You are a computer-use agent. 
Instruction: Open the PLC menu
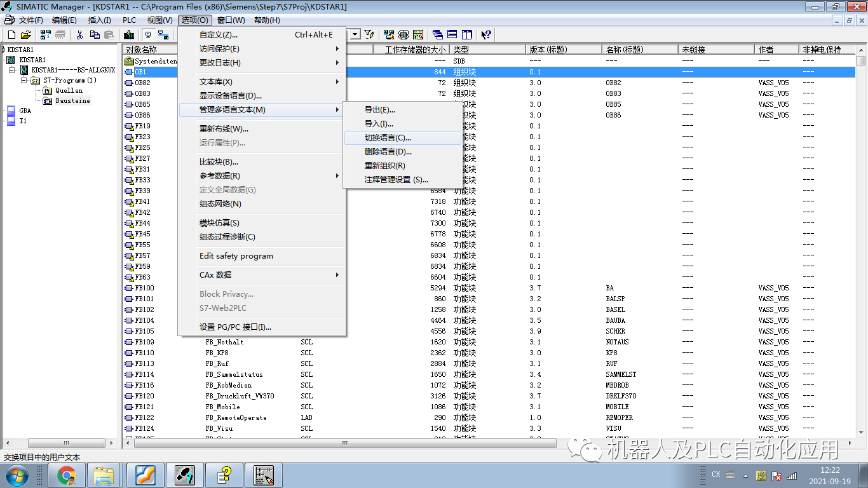click(129, 20)
